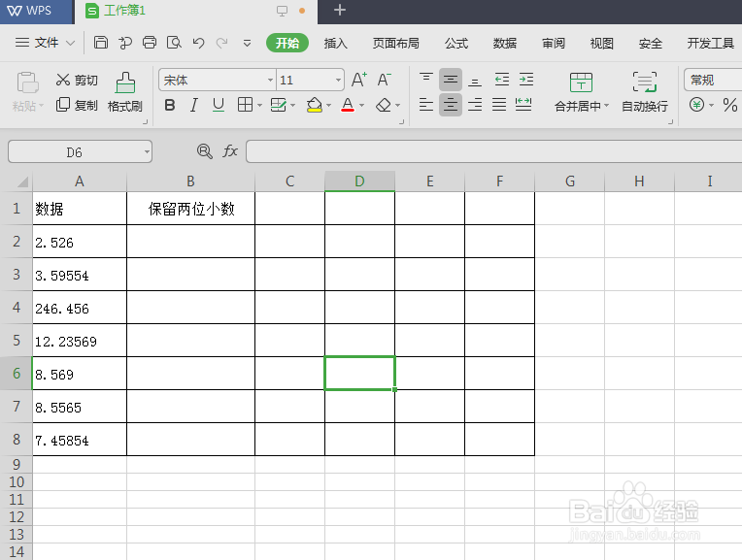742x560 pixels.
Task: Align text to top of cell
Action: tap(426, 79)
